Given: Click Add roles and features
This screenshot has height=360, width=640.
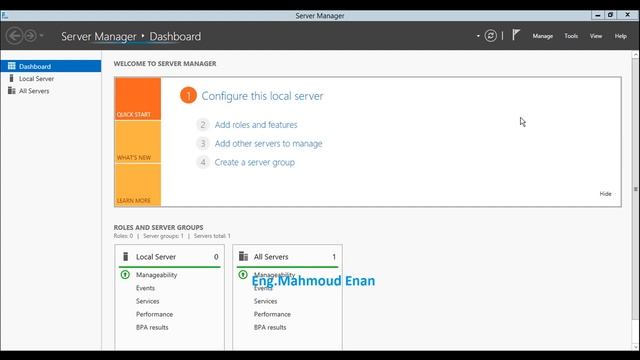Looking at the screenshot, I should click(x=256, y=124).
